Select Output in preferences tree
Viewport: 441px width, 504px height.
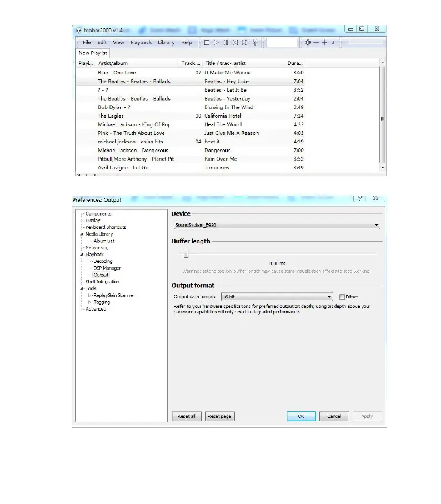(x=101, y=275)
